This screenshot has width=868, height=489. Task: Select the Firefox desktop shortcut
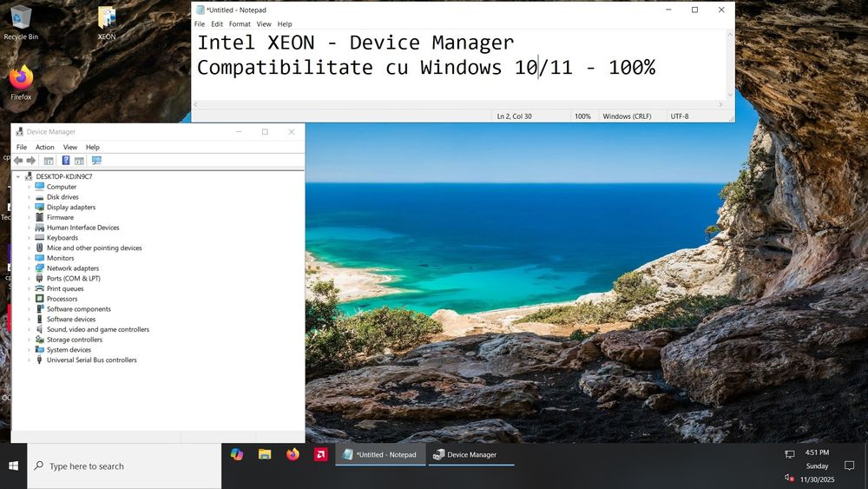pos(21,83)
